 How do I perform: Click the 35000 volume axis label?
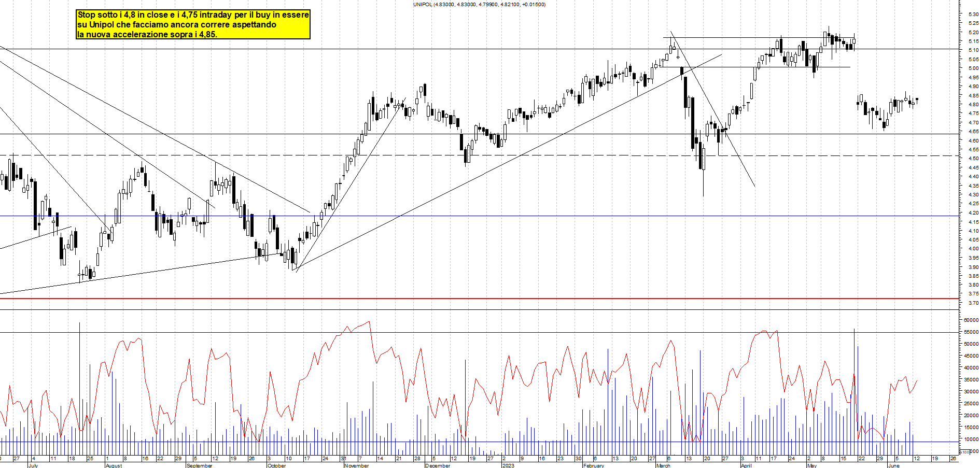point(971,380)
